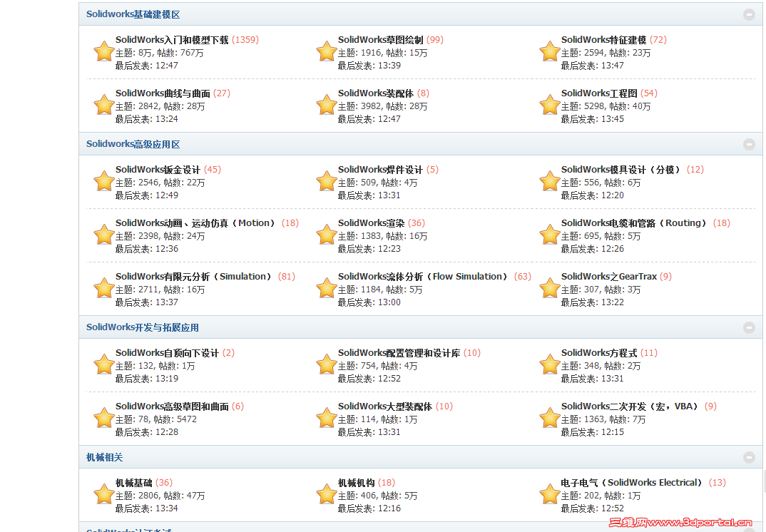Click star icon beside SolidWorks有限元分析

pyautogui.click(x=103, y=287)
